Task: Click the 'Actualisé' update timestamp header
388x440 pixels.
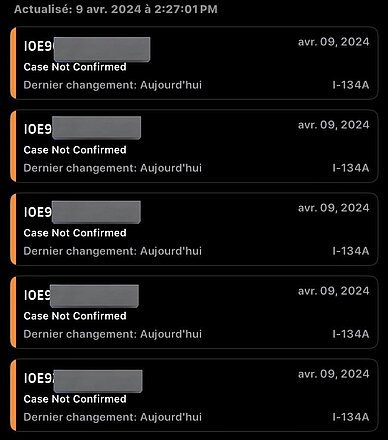Action: [116, 9]
